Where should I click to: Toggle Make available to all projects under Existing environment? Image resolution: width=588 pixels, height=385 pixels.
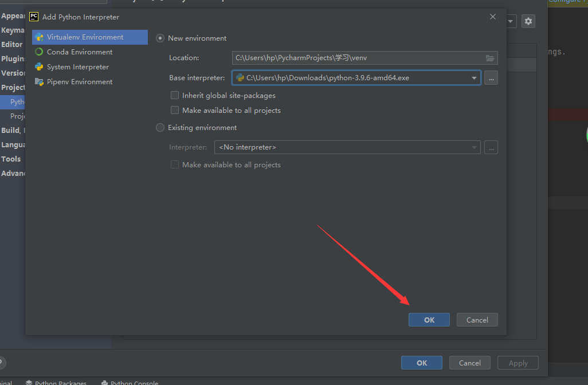pyautogui.click(x=175, y=164)
